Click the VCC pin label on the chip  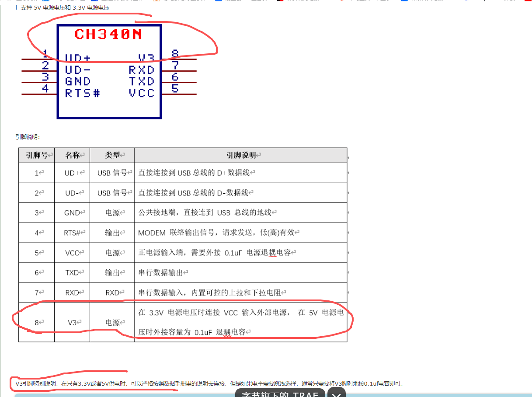(x=142, y=93)
